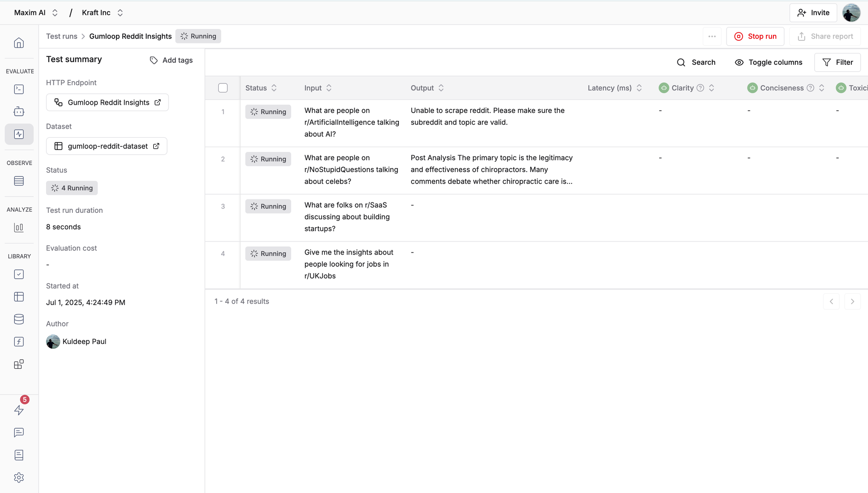Open the logs icon under Observe

(19, 181)
